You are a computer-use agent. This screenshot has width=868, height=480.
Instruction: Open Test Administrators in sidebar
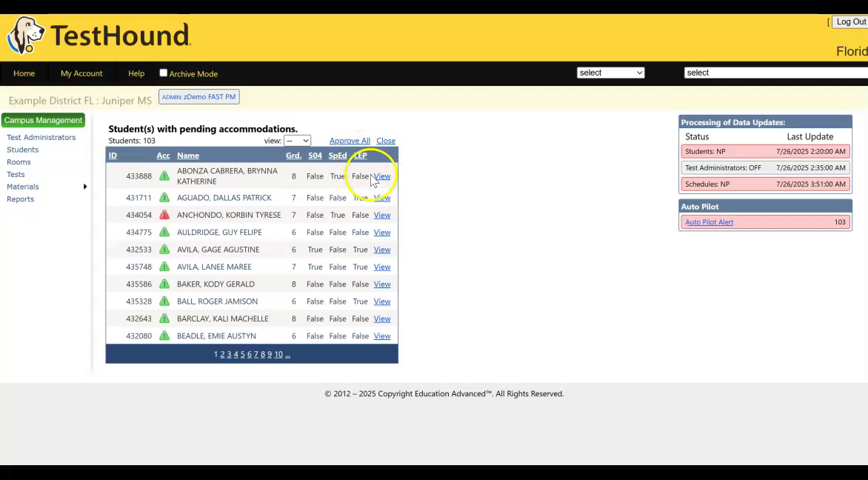41,137
